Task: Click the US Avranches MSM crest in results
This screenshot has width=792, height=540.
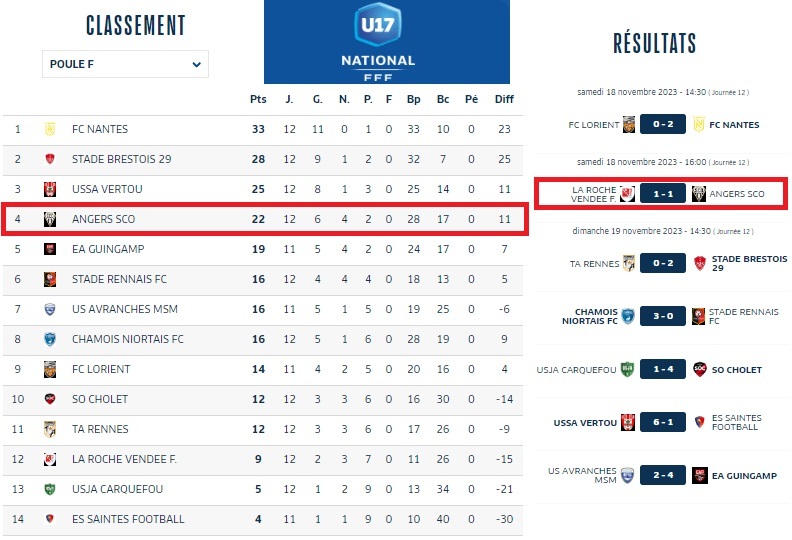Action: pyautogui.click(x=627, y=475)
